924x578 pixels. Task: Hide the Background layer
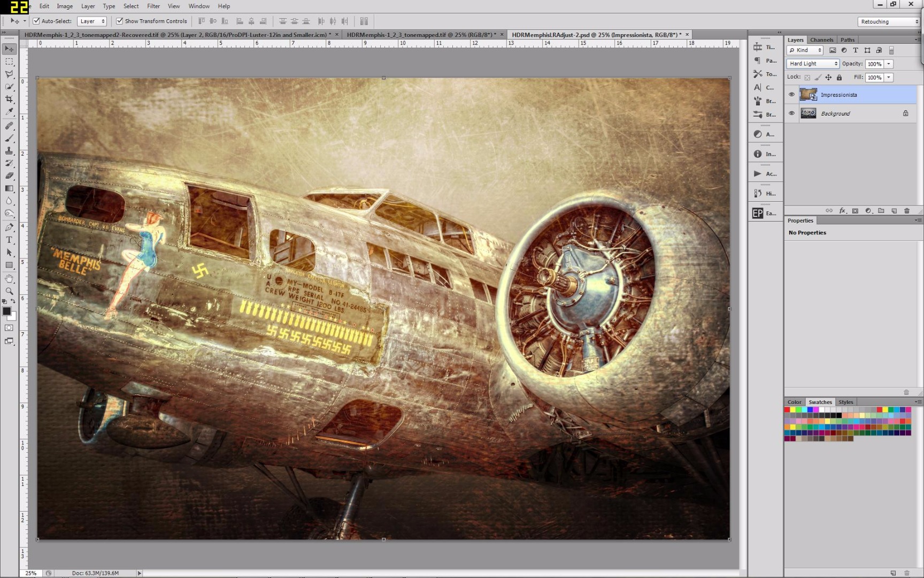coord(792,113)
